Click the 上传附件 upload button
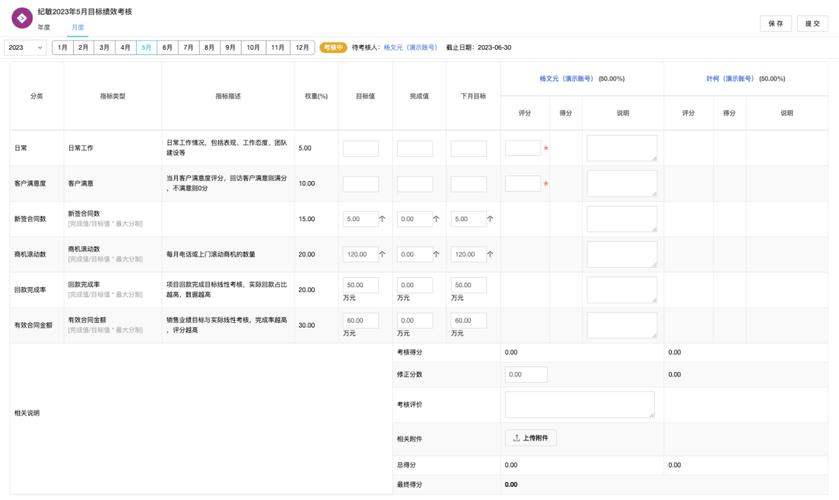Screen dimensions: 839x500 [x=531, y=438]
